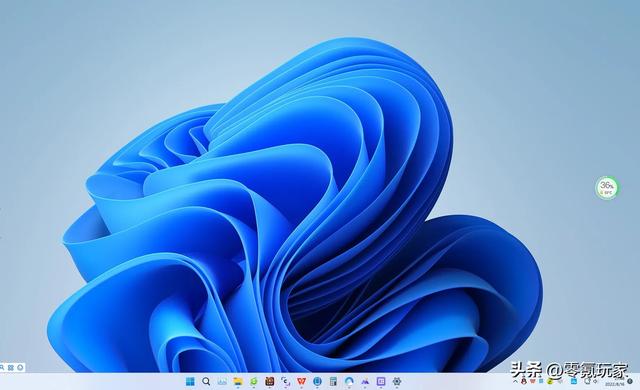Click the circle icon in bottom-left floating bar
Image resolution: width=640 pixels, height=390 pixels.
[20, 368]
